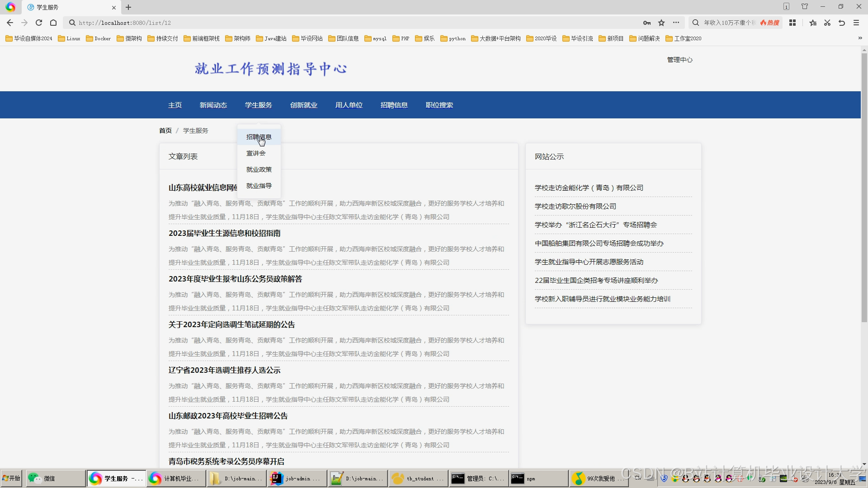
Task: Click the bookmark star icon
Action: click(661, 23)
